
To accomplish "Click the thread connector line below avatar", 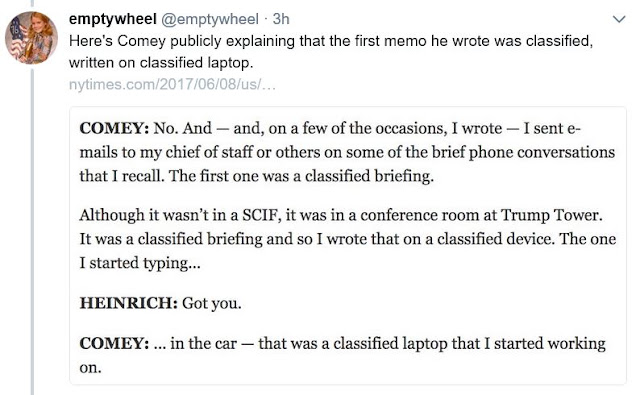I will [32, 232].
